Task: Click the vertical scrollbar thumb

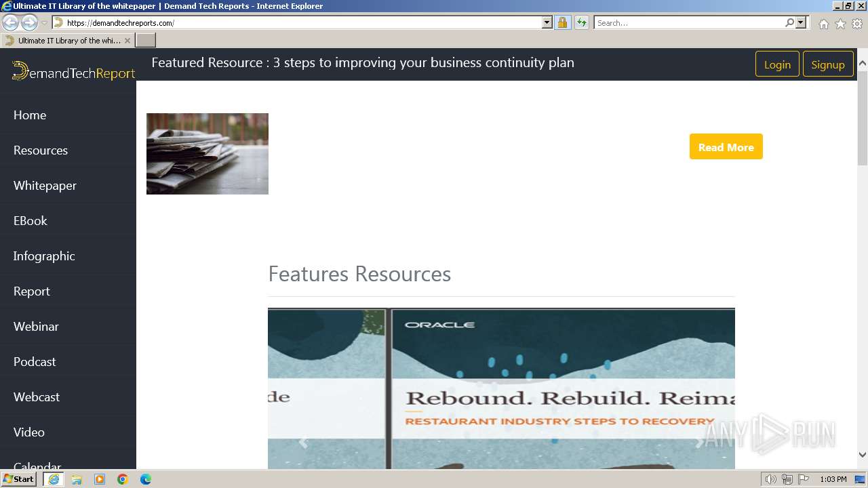Action: pyautogui.click(x=863, y=117)
